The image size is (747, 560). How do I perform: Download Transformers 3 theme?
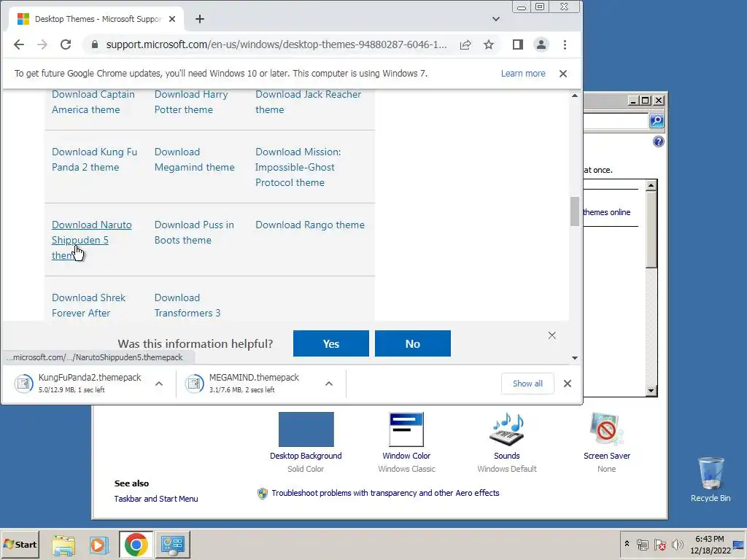coord(187,306)
